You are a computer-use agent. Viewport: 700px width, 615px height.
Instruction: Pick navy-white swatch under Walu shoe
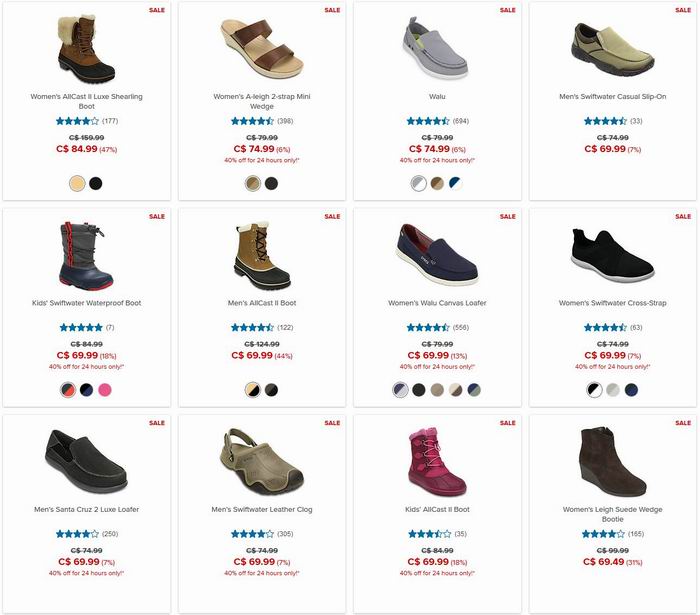[455, 183]
